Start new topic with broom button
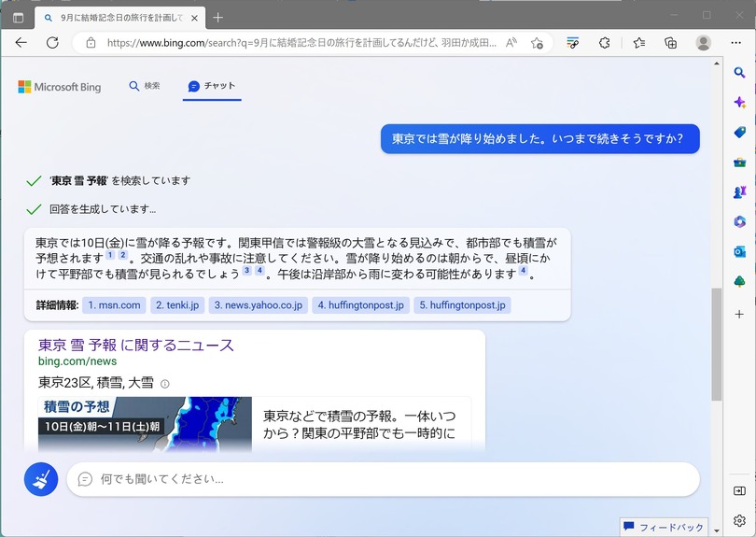This screenshot has height=537, width=756. coord(41,479)
